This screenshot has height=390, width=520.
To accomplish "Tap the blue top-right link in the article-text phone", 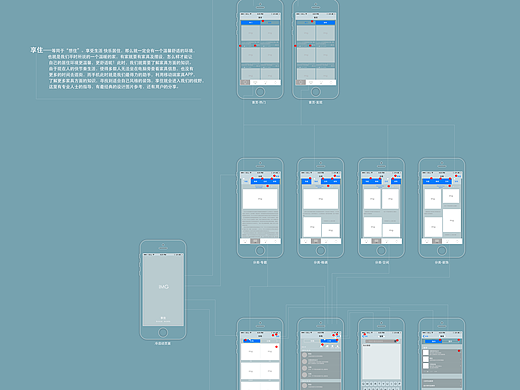I will [277, 176].
